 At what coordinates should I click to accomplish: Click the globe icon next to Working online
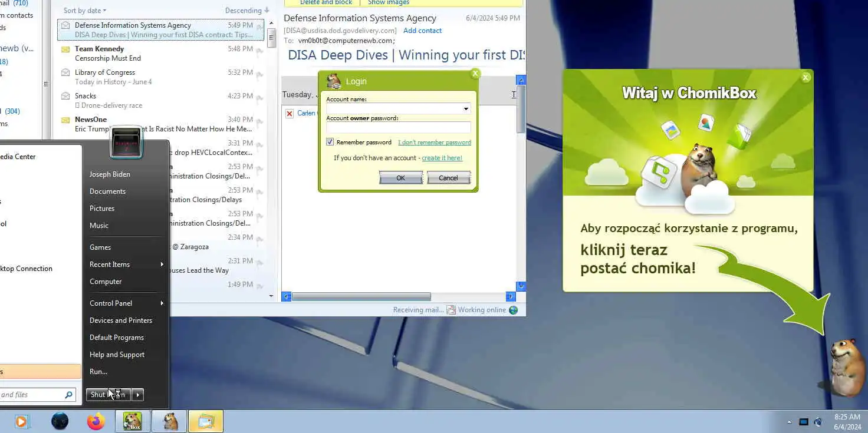point(513,310)
